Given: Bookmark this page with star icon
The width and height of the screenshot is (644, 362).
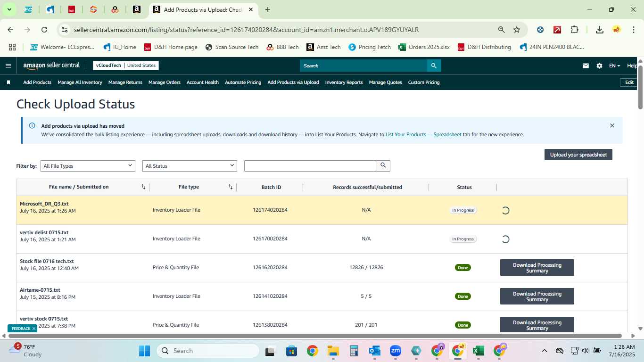Looking at the screenshot, I should click(x=517, y=30).
